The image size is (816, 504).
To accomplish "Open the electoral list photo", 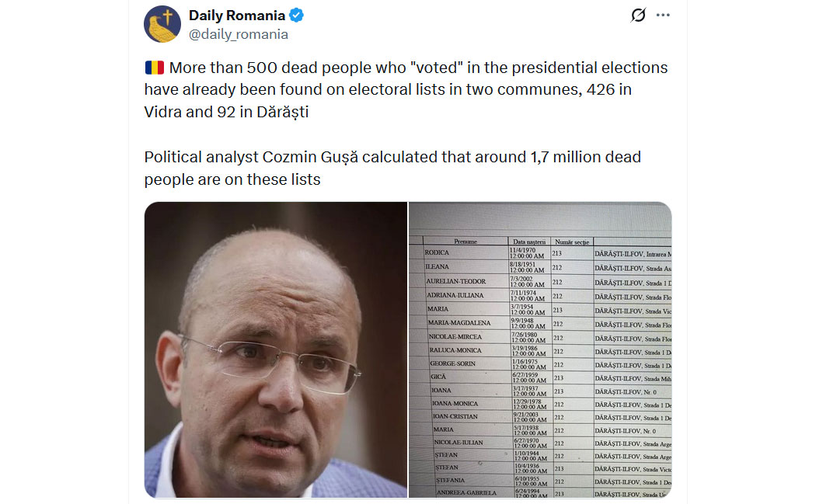I will 540,350.
